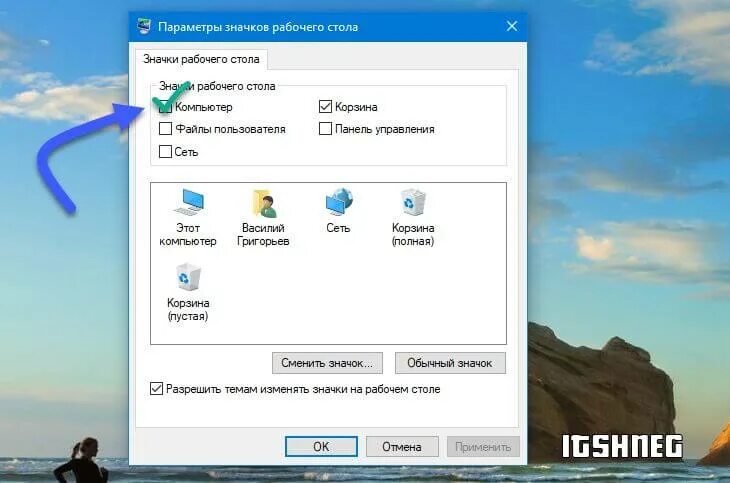
Task: Select the Василий Григорьев user folder icon
Action: point(264,218)
